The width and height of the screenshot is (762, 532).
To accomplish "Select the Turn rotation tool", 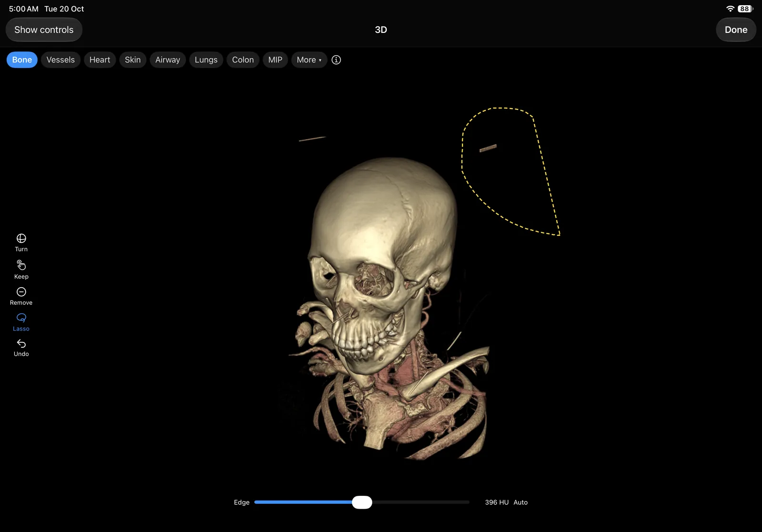I will 21,242.
